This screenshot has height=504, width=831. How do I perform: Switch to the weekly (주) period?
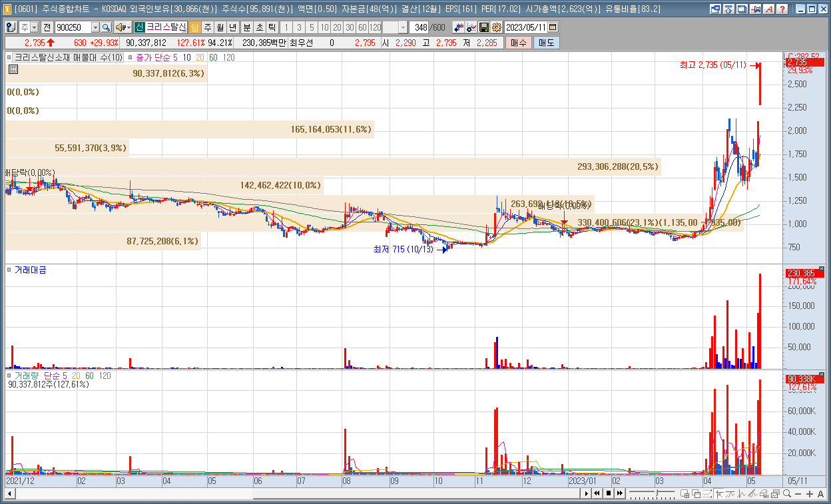pyautogui.click(x=207, y=27)
